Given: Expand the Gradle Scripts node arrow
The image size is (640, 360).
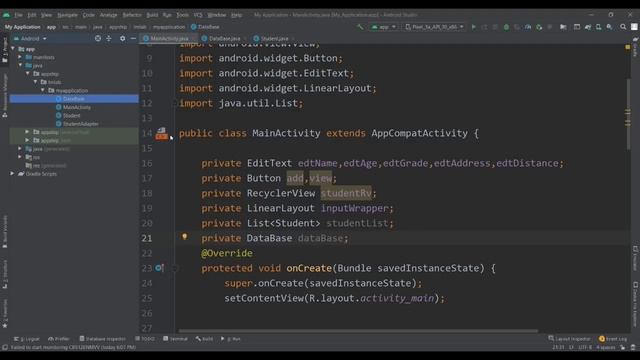Looking at the screenshot, I should point(13,174).
